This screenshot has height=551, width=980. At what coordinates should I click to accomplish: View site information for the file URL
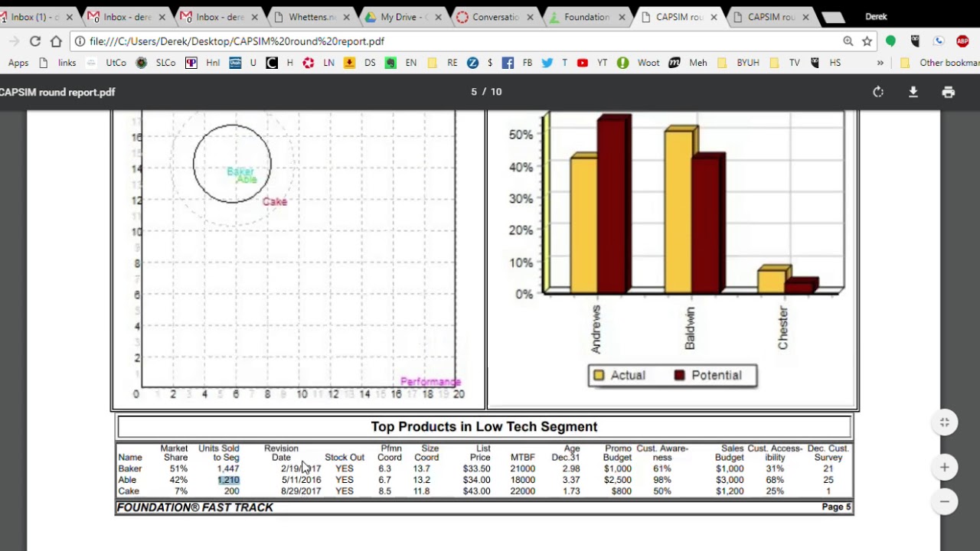80,41
